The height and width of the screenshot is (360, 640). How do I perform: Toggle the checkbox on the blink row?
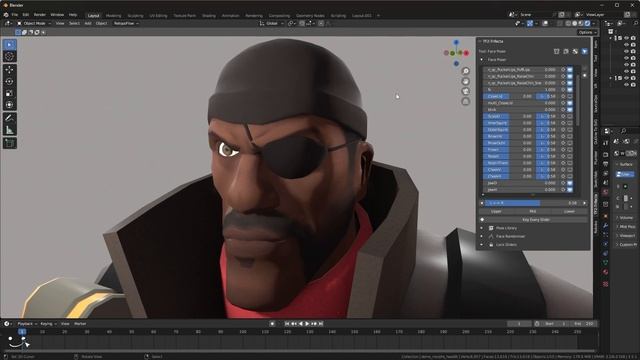570,109
